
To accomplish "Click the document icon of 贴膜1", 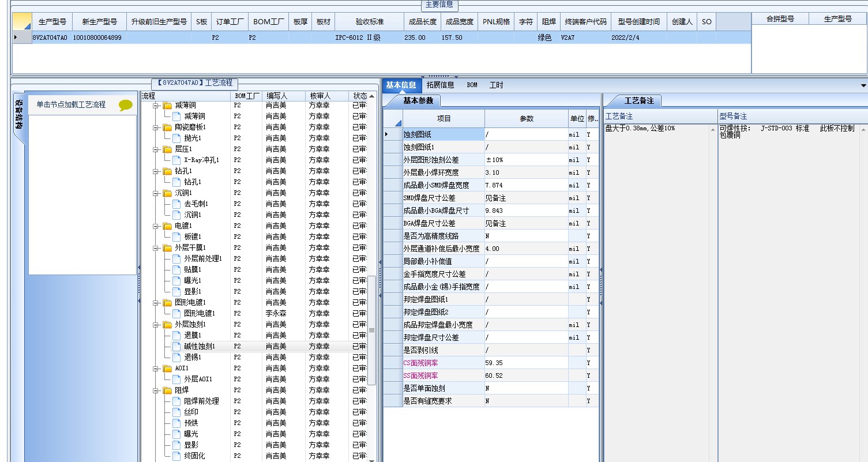I will tap(176, 270).
